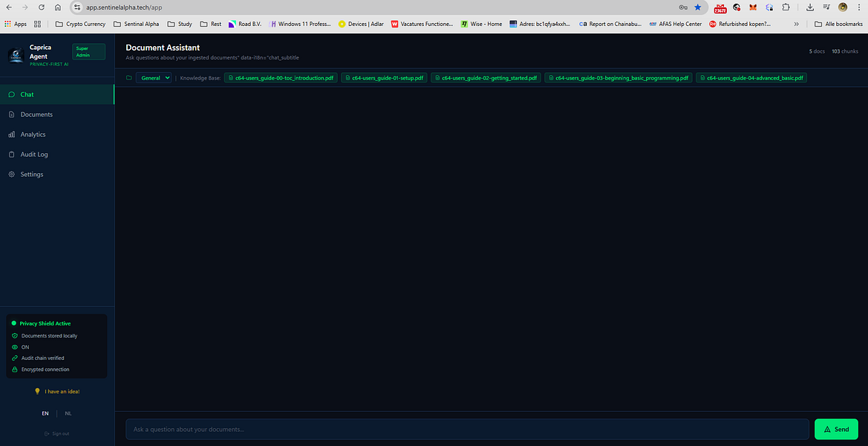Show more bookmarks with double chevron
The height and width of the screenshot is (446, 868).
(797, 24)
